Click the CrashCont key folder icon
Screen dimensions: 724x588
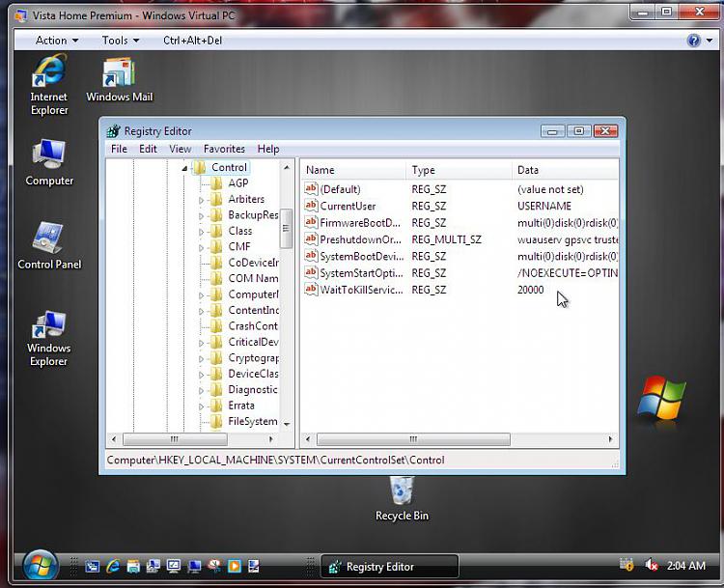(216, 326)
